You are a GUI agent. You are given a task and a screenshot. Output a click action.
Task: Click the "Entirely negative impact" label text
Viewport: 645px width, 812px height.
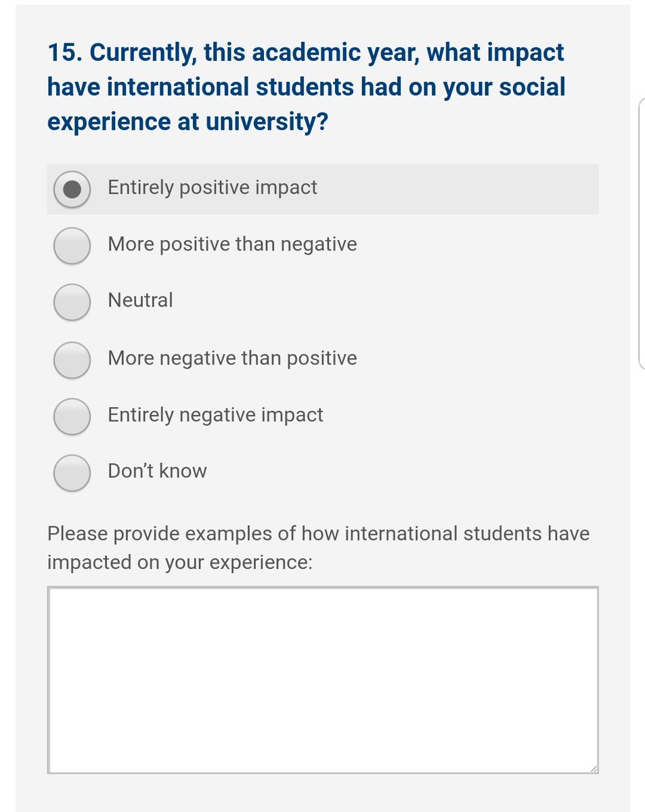215,414
